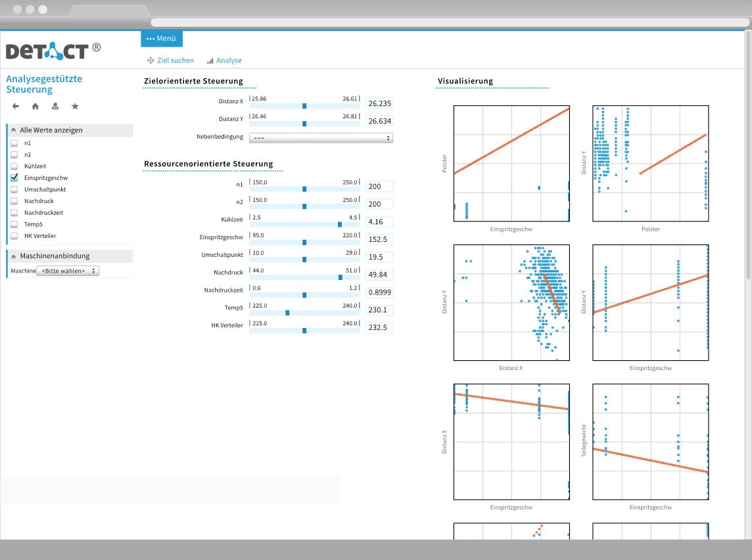Open the Maschine Bitte wählen selector
The width and height of the screenshot is (752, 560).
point(68,270)
